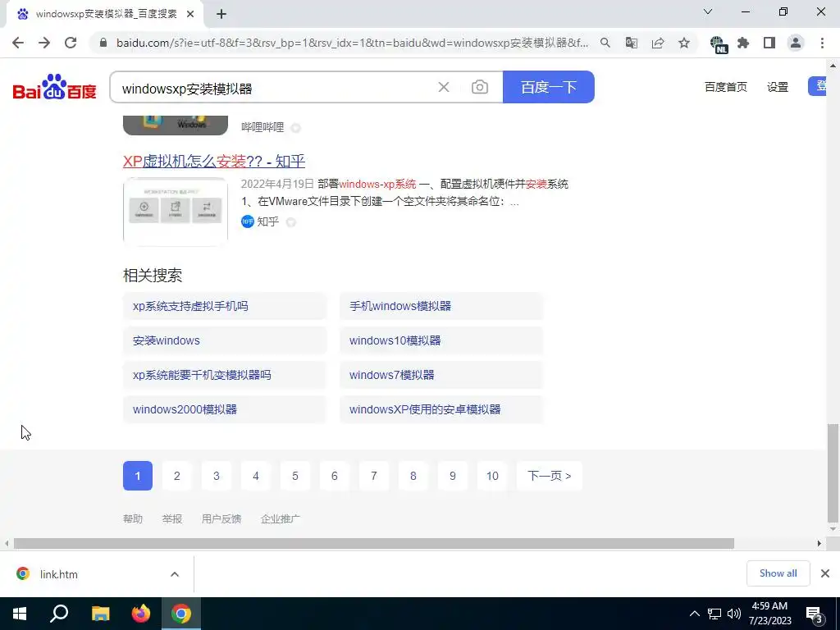Open the volume control icon
The width and height of the screenshot is (840, 630).
click(x=734, y=614)
